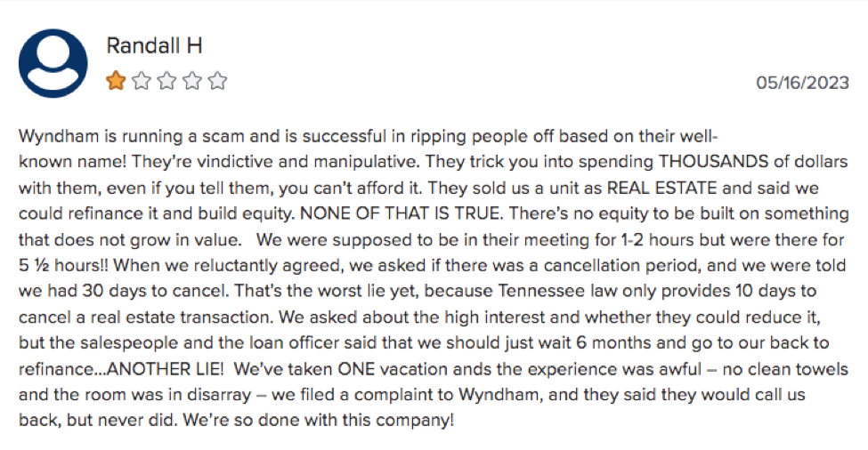This screenshot has width=868, height=450.
Task: Click the text 5 ½ hours!!
Action: (64, 265)
